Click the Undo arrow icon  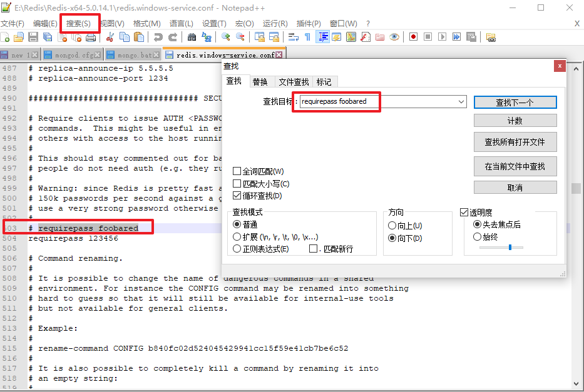158,38
